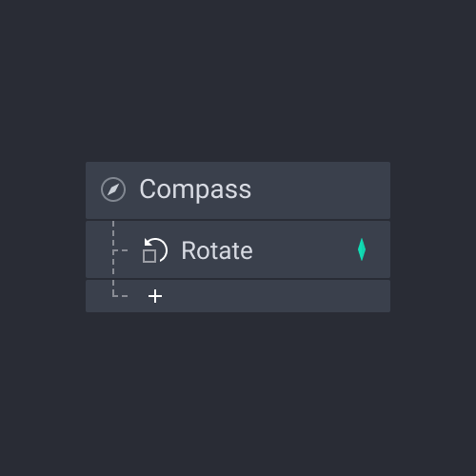This screenshot has width=476, height=476.
Task: Add keyframe via teal diamond marker
Action: tap(362, 249)
